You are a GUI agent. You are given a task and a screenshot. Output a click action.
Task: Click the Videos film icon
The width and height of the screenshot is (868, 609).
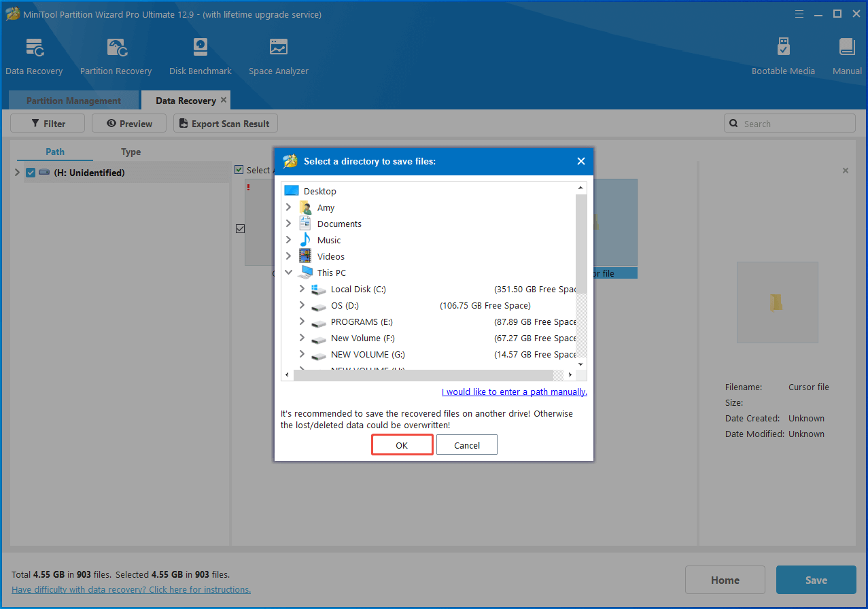306,256
